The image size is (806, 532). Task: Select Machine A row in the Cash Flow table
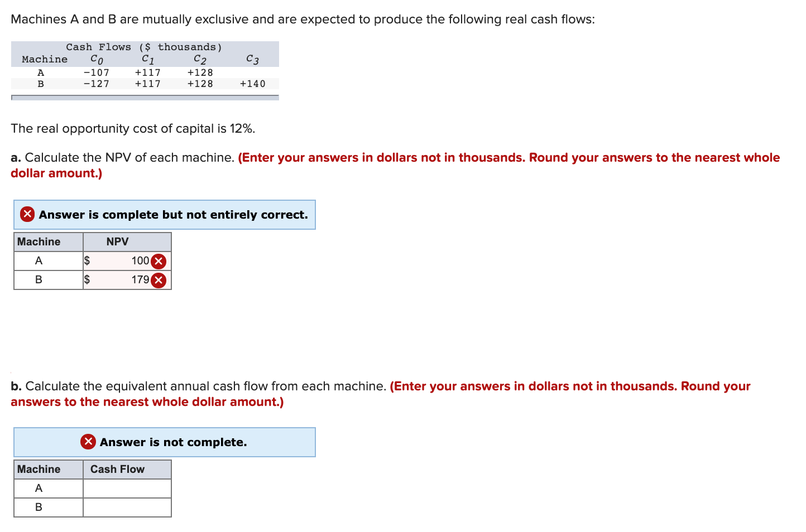pos(39,488)
